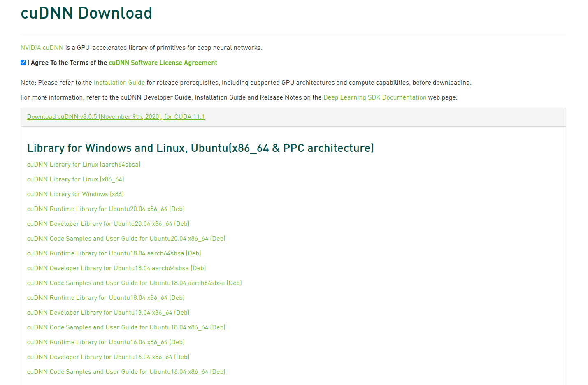Download Runtime Library for Ubuntu20.04 x86_64 Deb
The height and width of the screenshot is (385, 588).
pyautogui.click(x=106, y=209)
